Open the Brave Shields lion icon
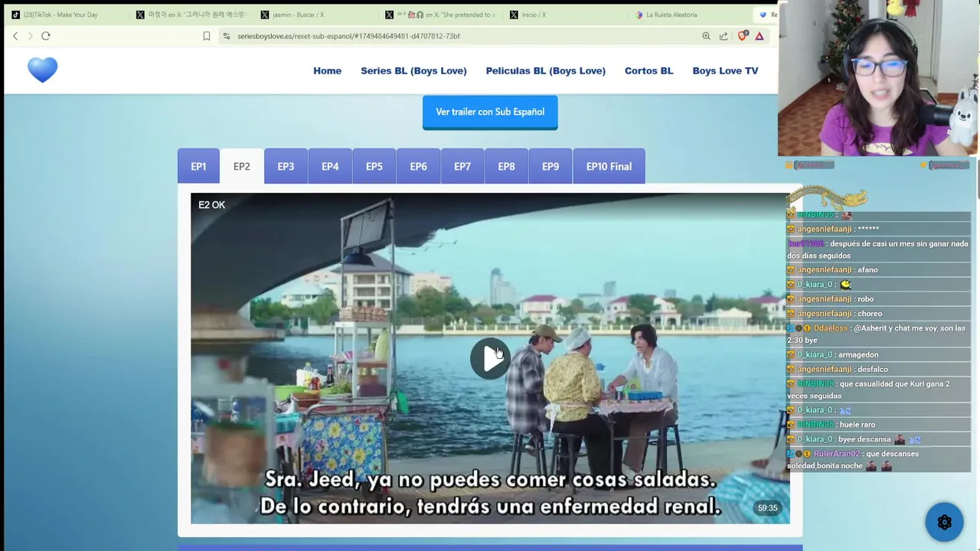 [x=742, y=36]
